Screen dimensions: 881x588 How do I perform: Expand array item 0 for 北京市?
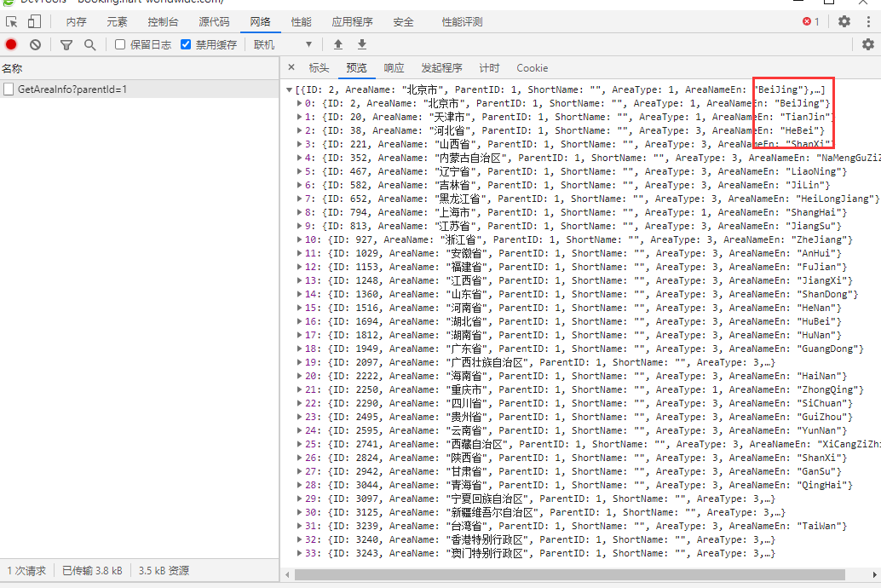click(299, 103)
